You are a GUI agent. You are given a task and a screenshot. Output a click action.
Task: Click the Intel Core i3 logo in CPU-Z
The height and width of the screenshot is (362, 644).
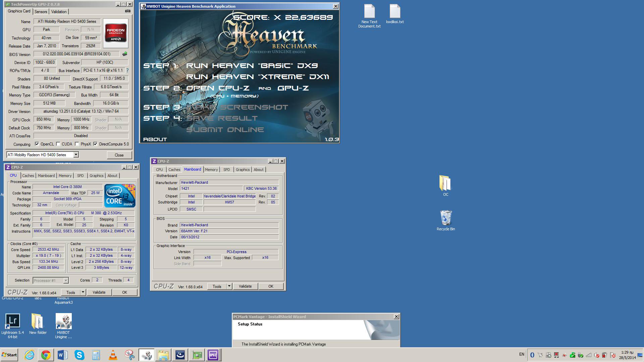pyautogui.click(x=120, y=196)
